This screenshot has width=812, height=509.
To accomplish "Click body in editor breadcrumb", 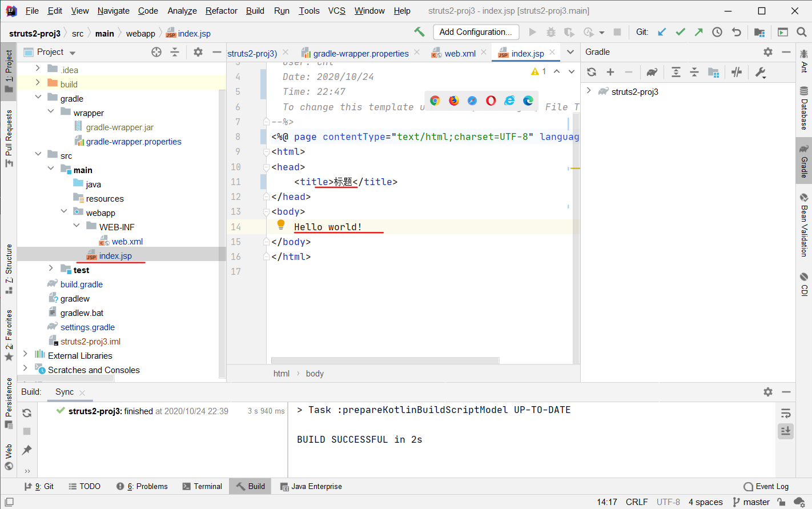I will point(315,373).
